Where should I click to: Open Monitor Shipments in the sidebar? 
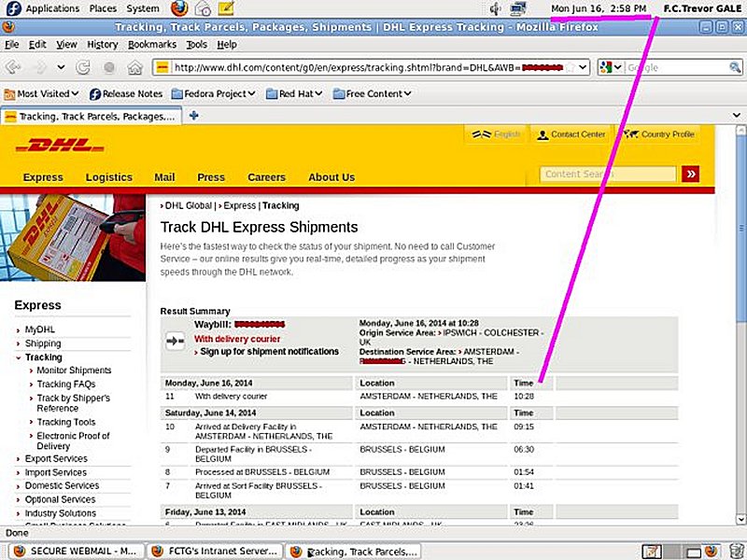pyautogui.click(x=74, y=370)
